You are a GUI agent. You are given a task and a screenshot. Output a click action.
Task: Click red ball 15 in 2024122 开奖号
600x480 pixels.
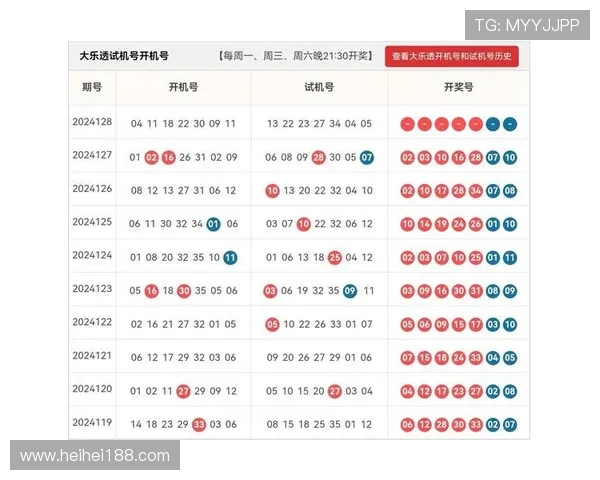click(458, 325)
